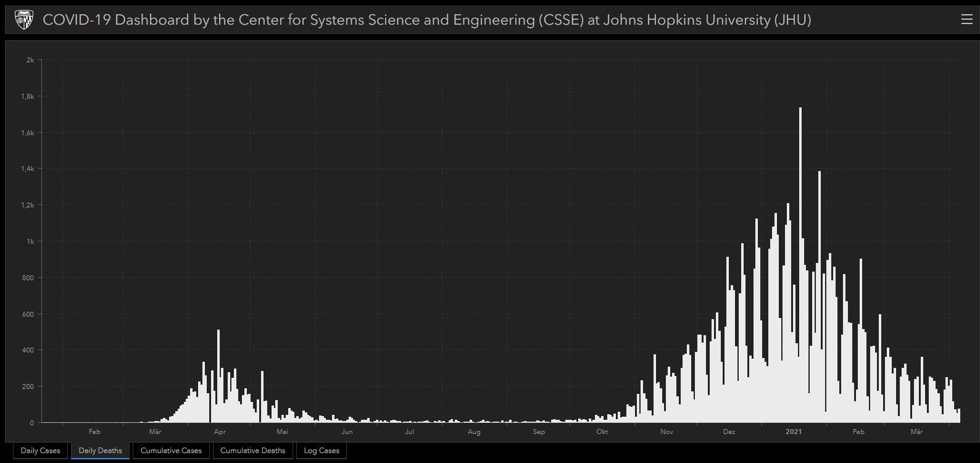Show the Cumulative Deaths chart tab
This screenshot has height=463, width=980.
click(x=252, y=451)
